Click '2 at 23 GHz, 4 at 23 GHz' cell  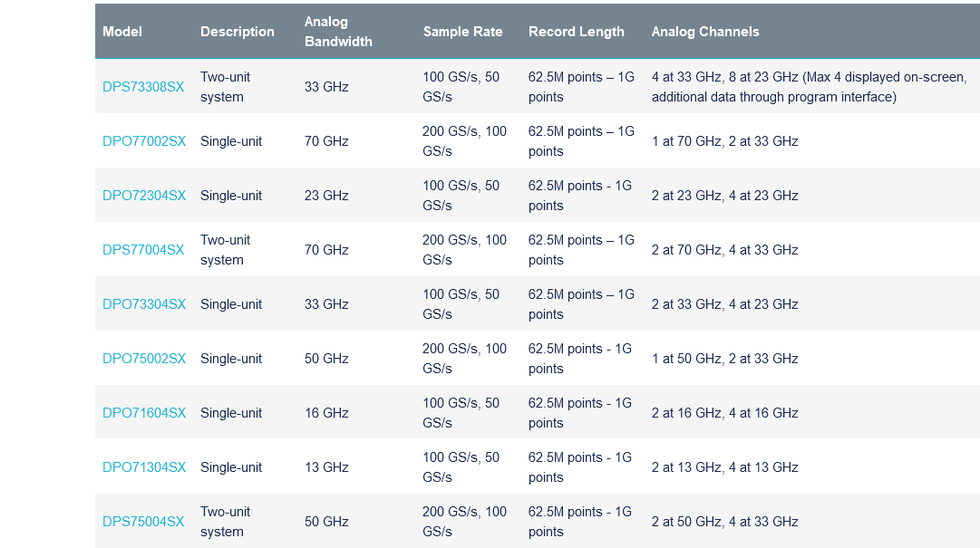tap(725, 196)
